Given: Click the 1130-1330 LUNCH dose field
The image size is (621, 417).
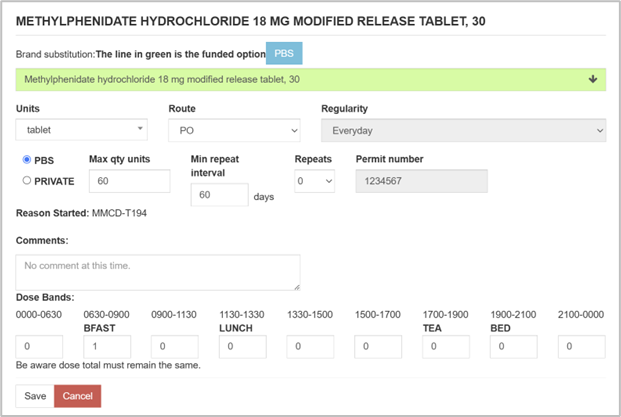Looking at the screenshot, I should tap(242, 347).
